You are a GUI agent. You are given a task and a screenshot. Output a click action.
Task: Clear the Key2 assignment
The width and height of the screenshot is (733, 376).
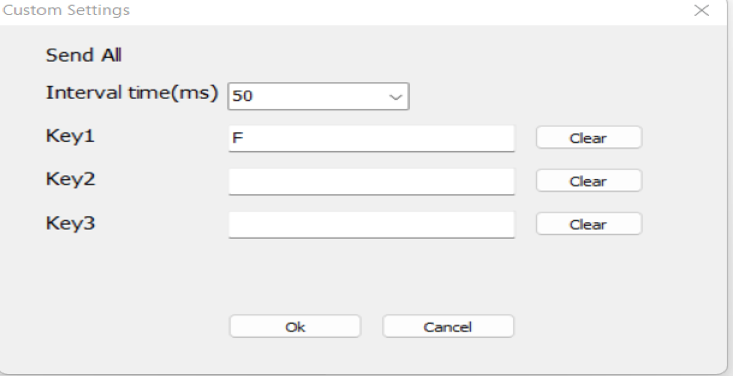tap(589, 181)
